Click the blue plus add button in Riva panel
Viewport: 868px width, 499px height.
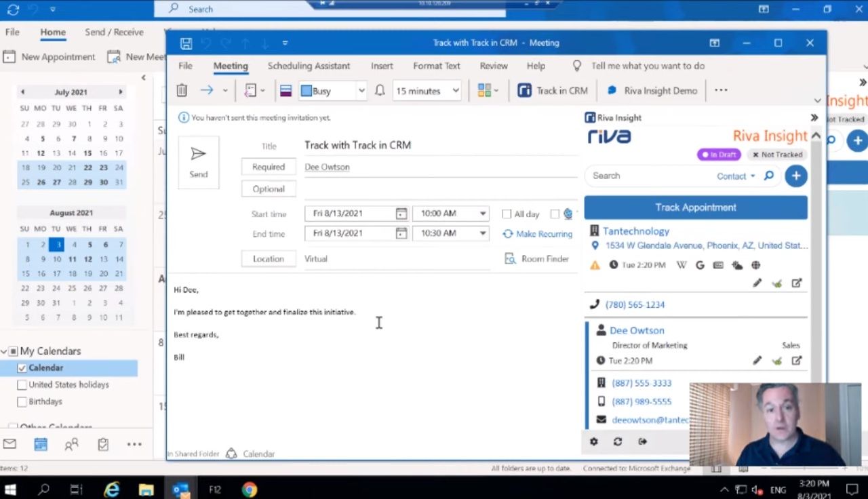click(795, 176)
